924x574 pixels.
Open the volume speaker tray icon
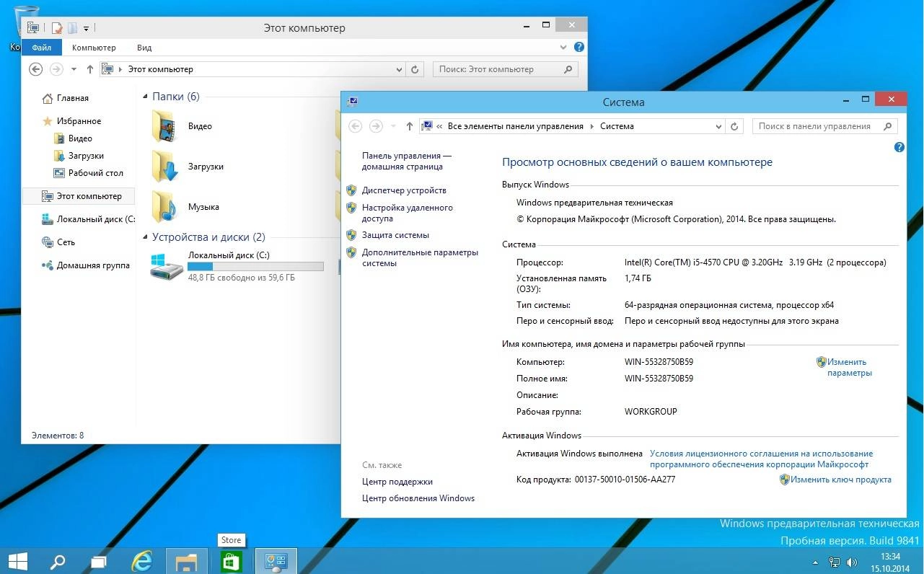click(x=852, y=562)
